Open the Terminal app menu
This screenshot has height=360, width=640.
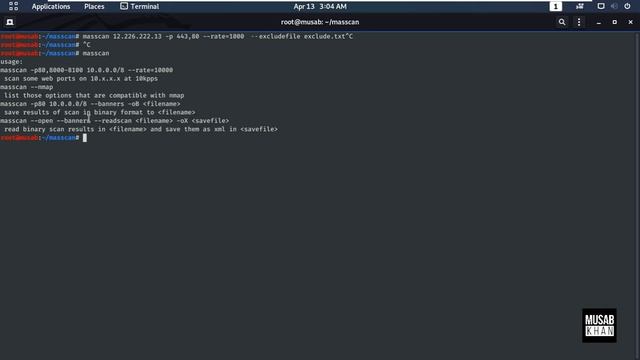pos(140,7)
